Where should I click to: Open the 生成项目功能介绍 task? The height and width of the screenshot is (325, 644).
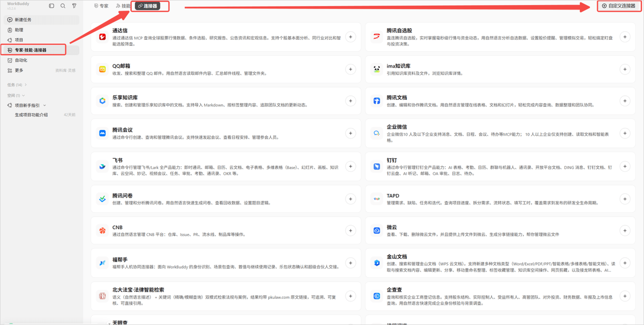pyautogui.click(x=41, y=115)
